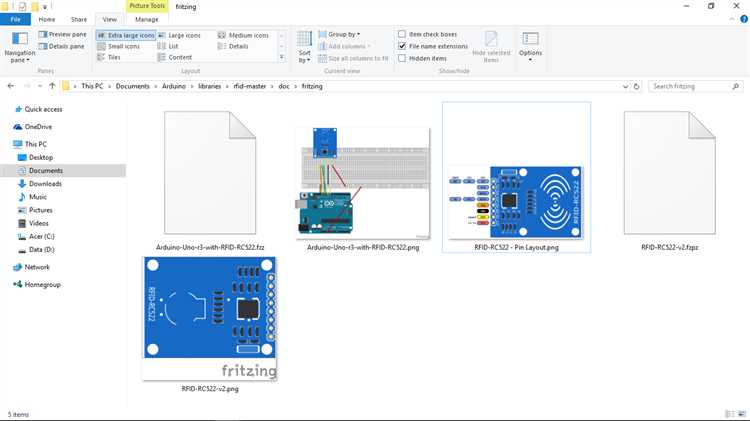Viewport: 750px width, 421px height.
Task: Navigate to doc in address bar
Action: pyautogui.click(x=284, y=86)
